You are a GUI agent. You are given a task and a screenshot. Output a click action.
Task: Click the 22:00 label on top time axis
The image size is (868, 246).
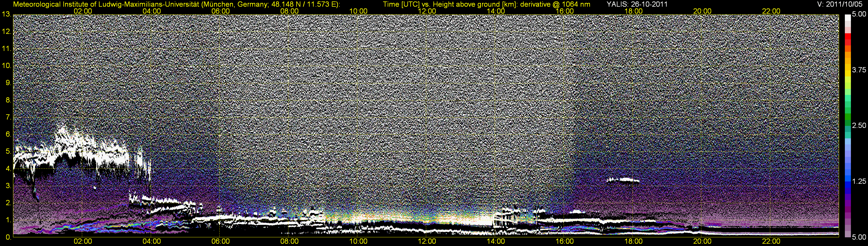[771, 11]
